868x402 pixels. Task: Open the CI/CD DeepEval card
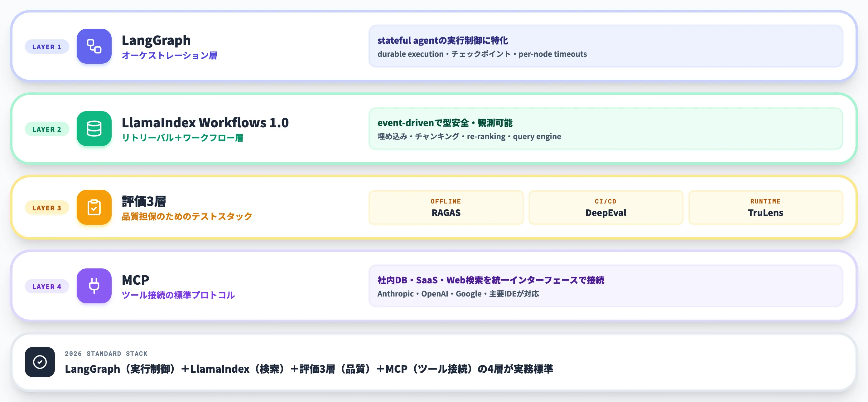tap(605, 208)
